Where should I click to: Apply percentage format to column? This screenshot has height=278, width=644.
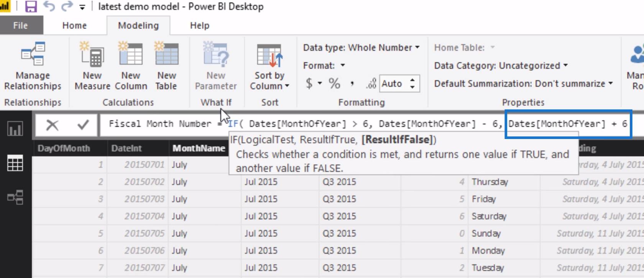click(x=334, y=83)
